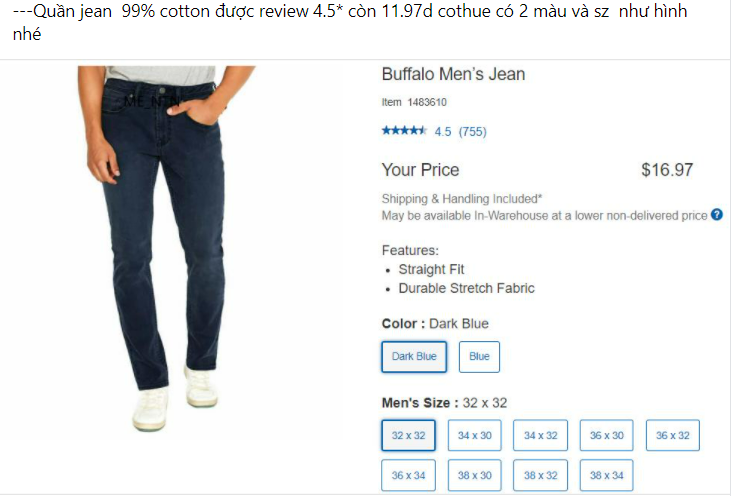Pick the 36 x 32 size

[672, 436]
